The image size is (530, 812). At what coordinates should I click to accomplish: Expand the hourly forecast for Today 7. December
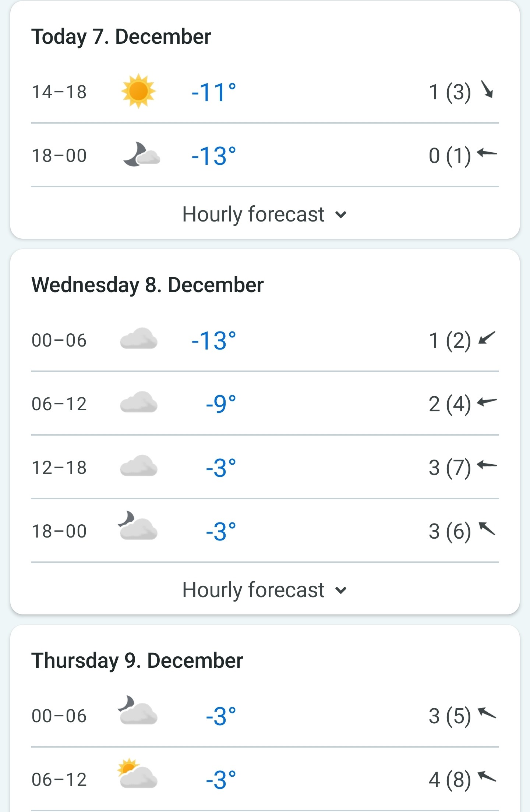(x=265, y=214)
